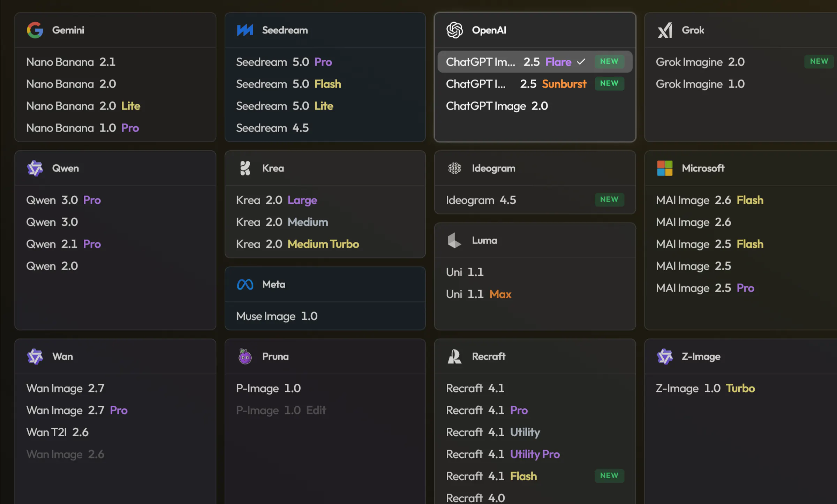Click the Z-Image provider logo

(665, 356)
